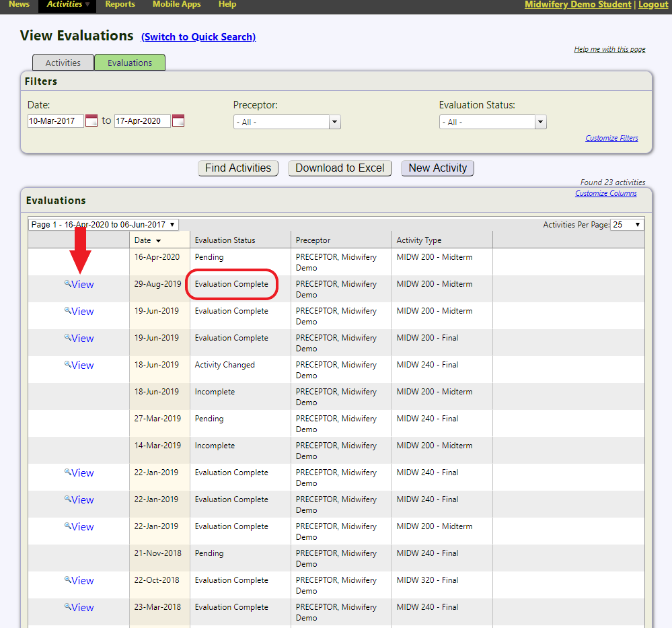Viewport: 672px width, 628px height.
Task: Edit the start date field 10-Mar-2017
Action: (56, 121)
